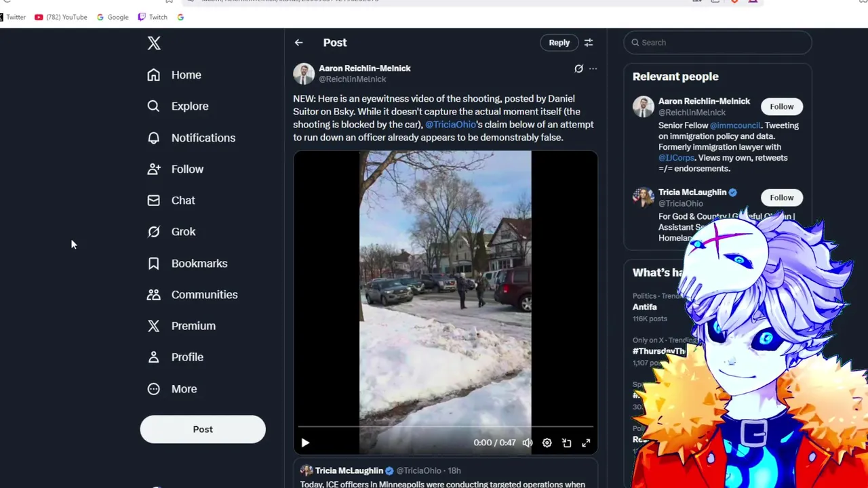
Task: Open Explore from the sidebar
Action: [x=178, y=106]
